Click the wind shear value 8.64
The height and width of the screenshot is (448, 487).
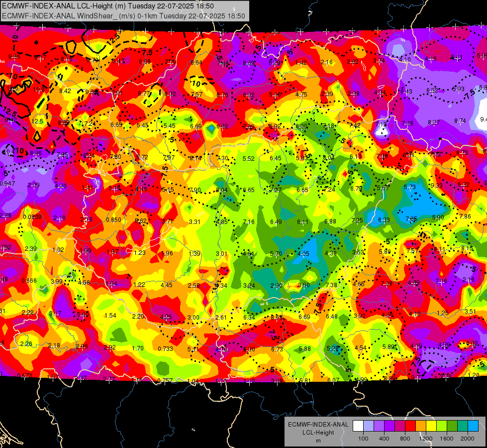(x=196, y=63)
